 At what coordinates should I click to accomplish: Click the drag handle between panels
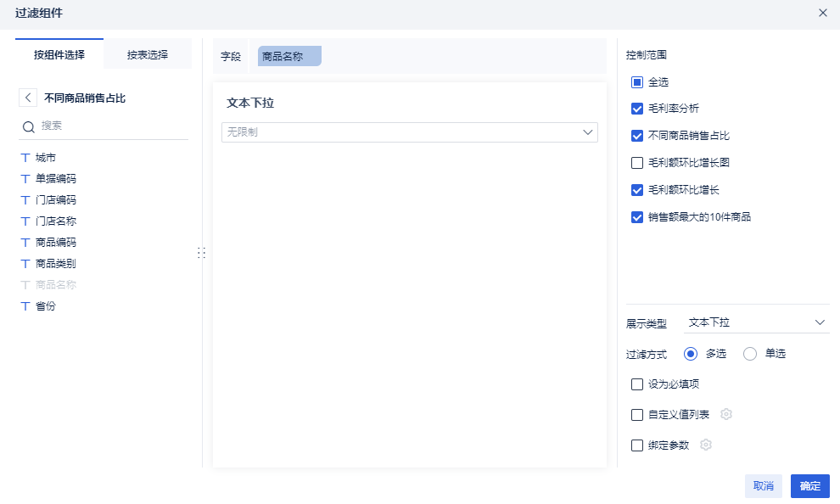click(202, 253)
